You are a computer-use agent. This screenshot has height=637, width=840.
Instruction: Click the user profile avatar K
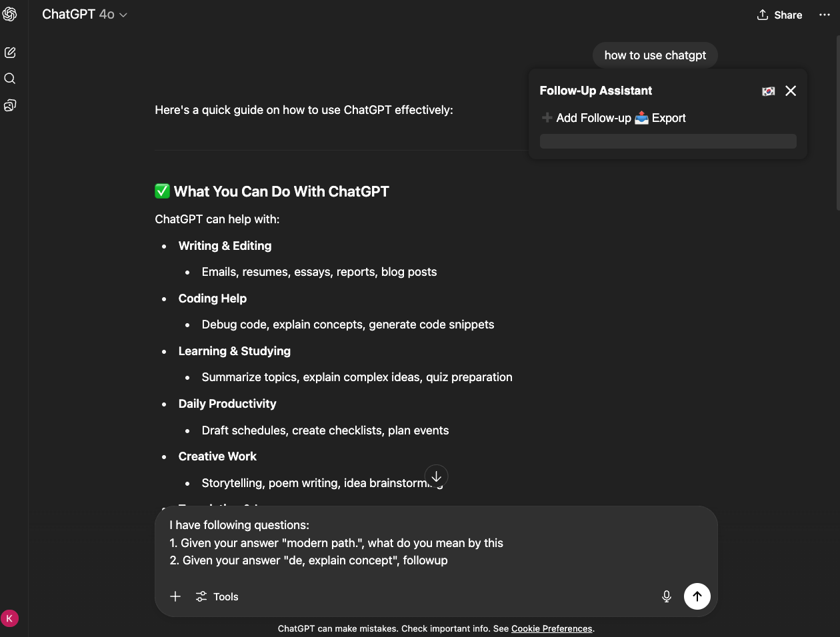pos(9,618)
